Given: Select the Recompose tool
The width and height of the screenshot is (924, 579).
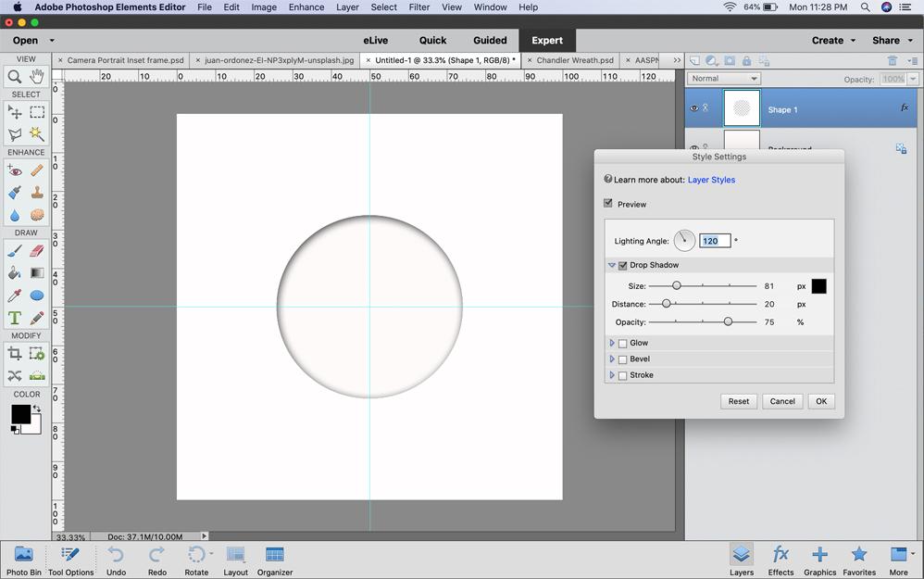Looking at the screenshot, I should pos(37,354).
